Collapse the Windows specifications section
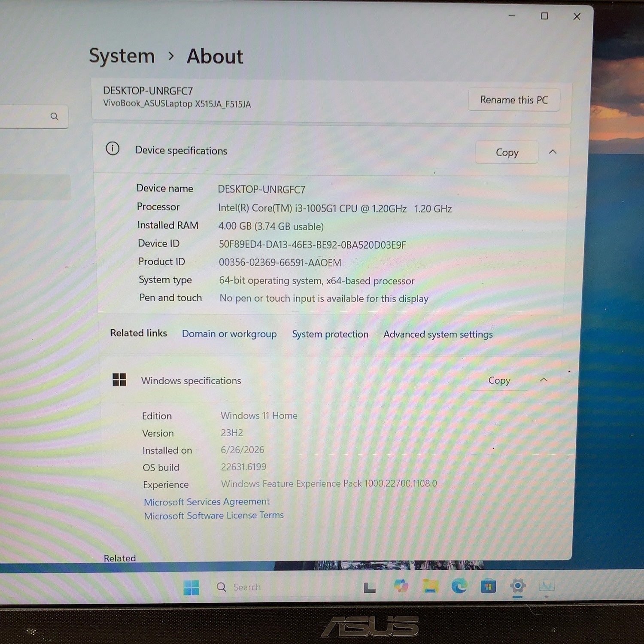This screenshot has height=644, width=644. point(544,380)
